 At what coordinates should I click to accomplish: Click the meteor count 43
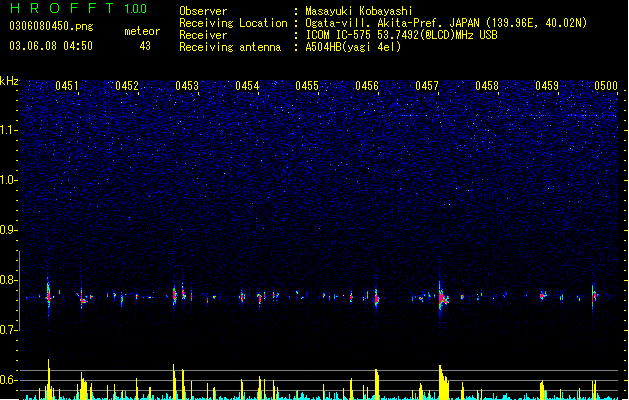click(145, 46)
